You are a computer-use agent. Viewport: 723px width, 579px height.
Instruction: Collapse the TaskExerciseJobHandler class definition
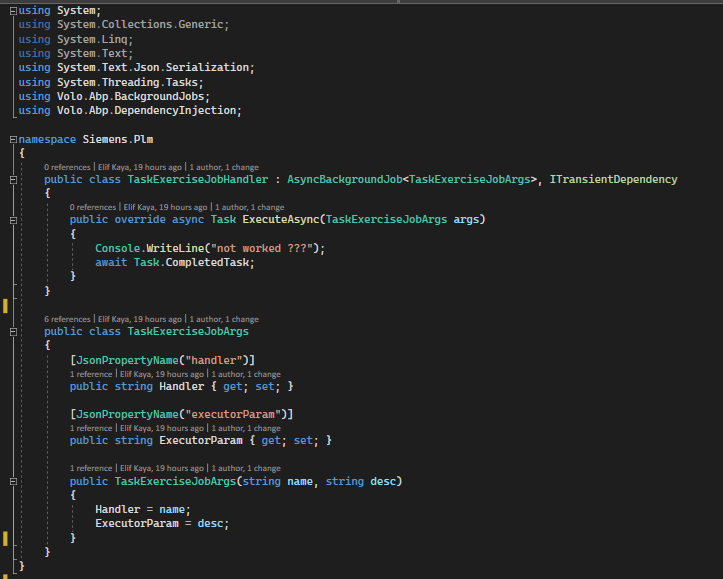point(12,180)
